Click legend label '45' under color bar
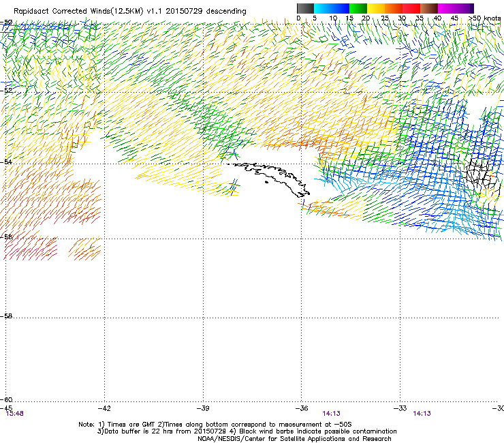 (454, 18)
